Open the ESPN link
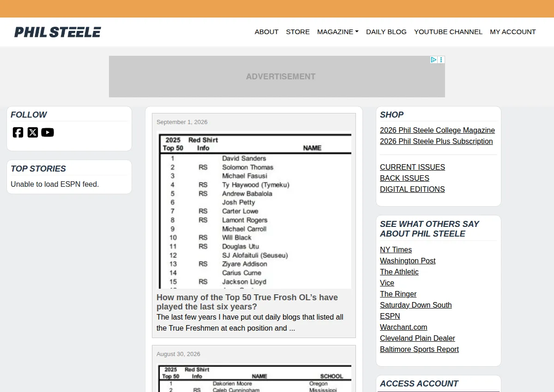Image resolution: width=554 pixels, height=392 pixels. (390, 316)
